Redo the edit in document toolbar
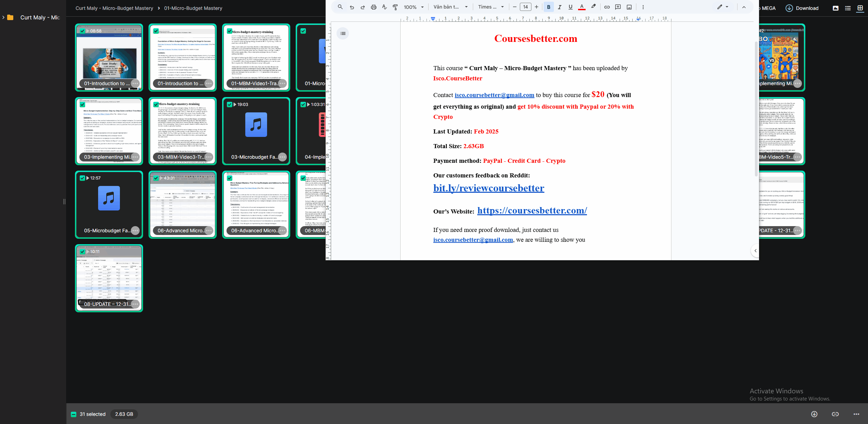This screenshot has width=868, height=424. point(363,7)
